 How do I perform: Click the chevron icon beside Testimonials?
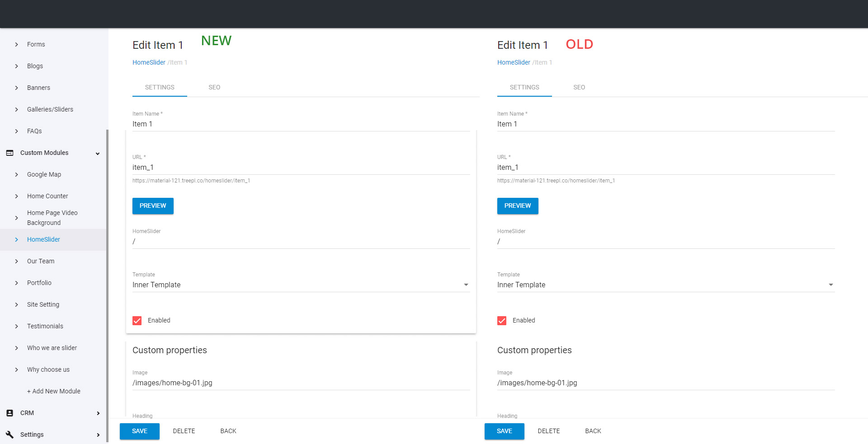[x=17, y=327]
